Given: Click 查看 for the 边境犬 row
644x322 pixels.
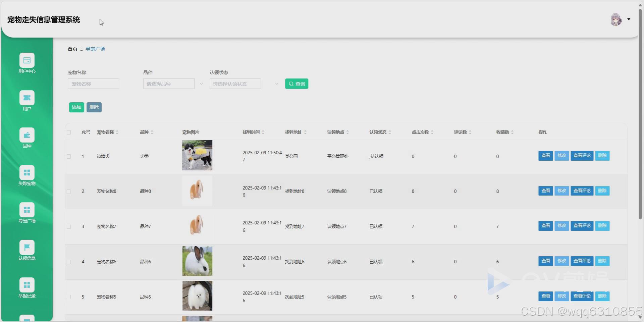Looking at the screenshot, I should pos(546,156).
